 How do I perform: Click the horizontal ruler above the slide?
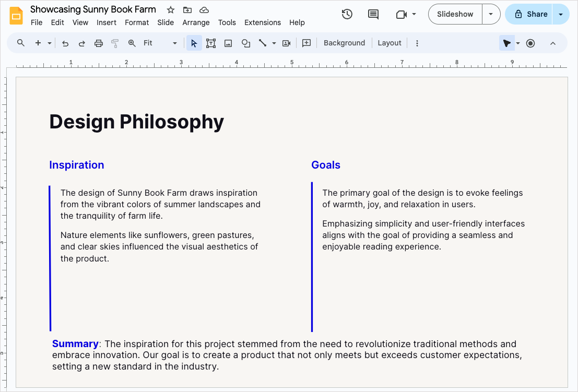[291, 63]
